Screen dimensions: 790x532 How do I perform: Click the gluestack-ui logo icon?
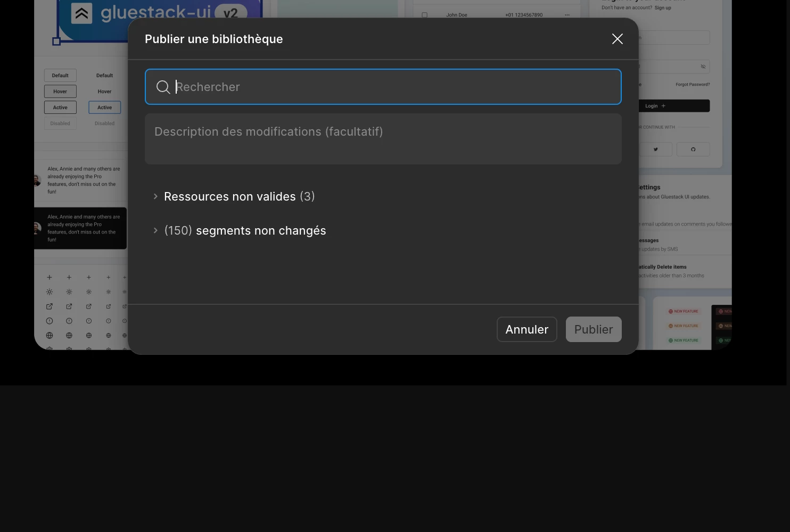pyautogui.click(x=81, y=13)
